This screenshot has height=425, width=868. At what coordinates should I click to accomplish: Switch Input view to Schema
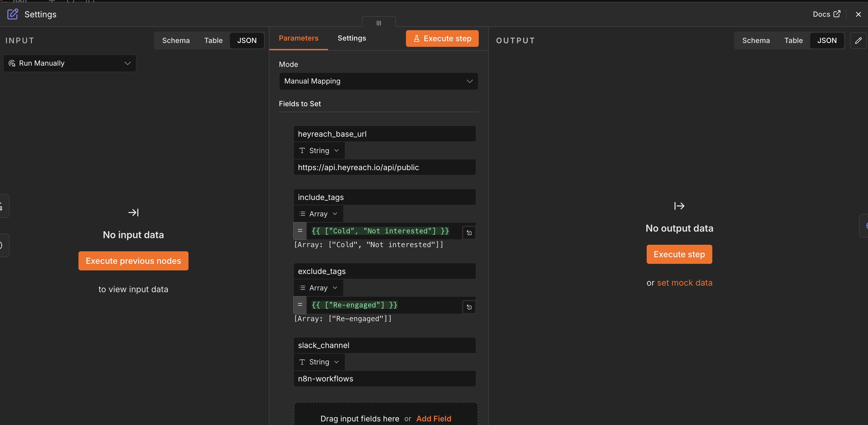(x=176, y=41)
